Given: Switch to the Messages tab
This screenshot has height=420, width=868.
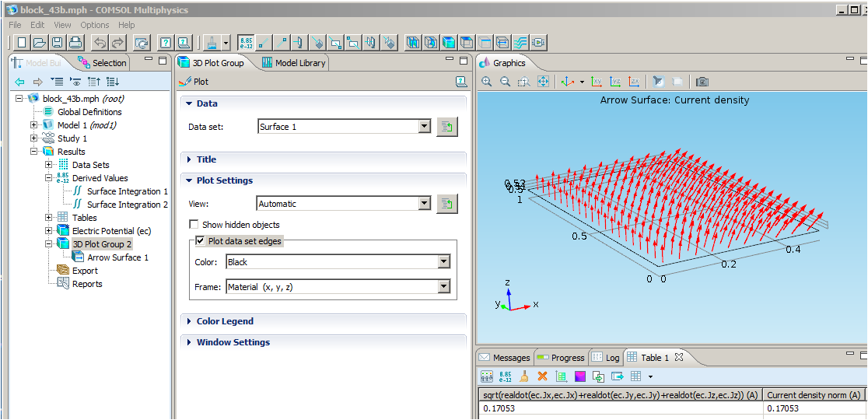Looking at the screenshot, I should pos(505,358).
